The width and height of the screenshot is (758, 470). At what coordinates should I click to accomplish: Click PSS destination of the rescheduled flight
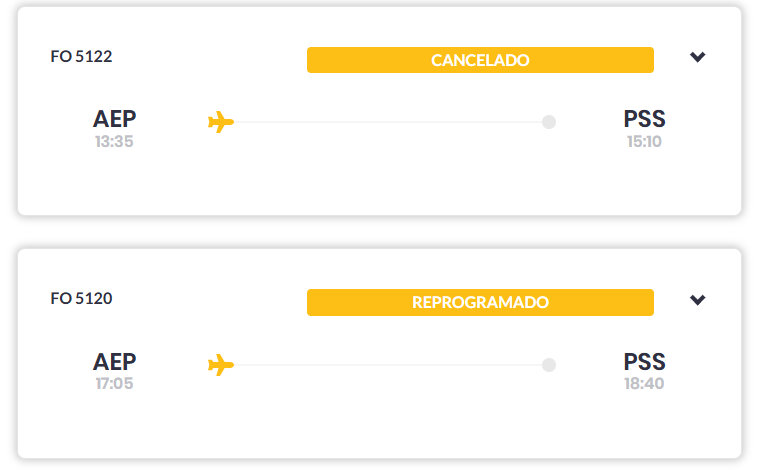click(x=644, y=361)
